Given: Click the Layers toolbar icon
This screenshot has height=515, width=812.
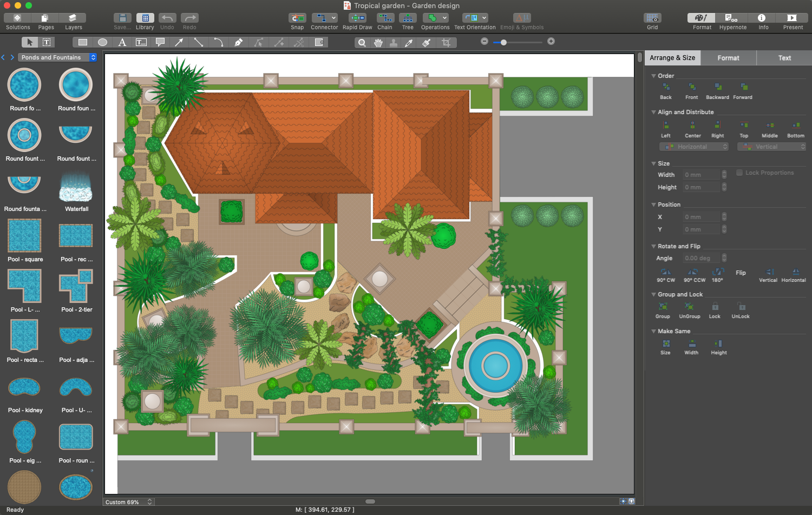Looking at the screenshot, I should click(73, 18).
